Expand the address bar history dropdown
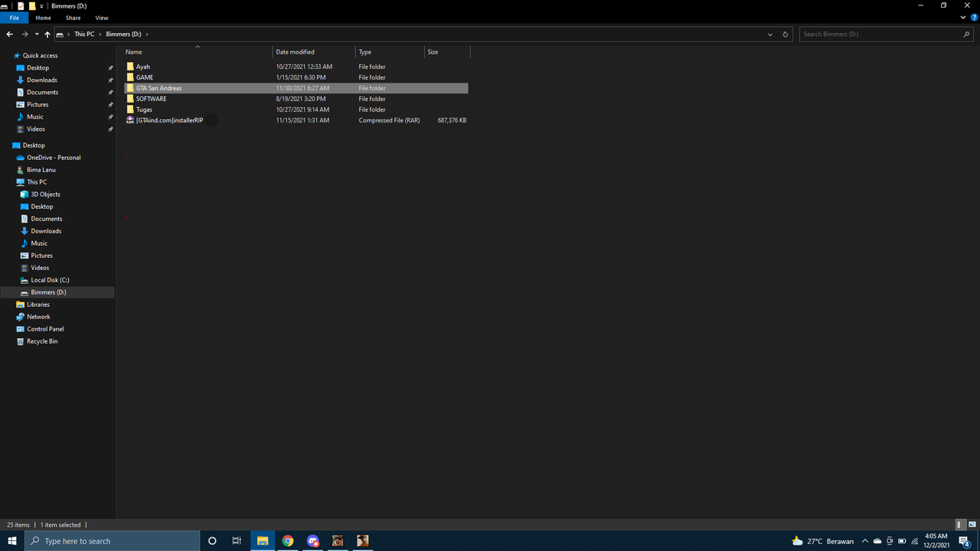Image resolution: width=980 pixels, height=551 pixels. pos(770,34)
